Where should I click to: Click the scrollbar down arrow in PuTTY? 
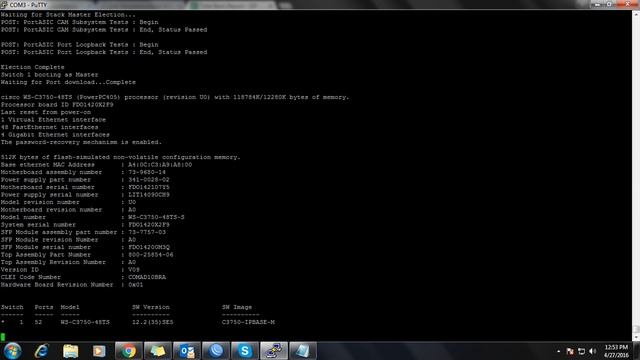[x=636, y=338]
